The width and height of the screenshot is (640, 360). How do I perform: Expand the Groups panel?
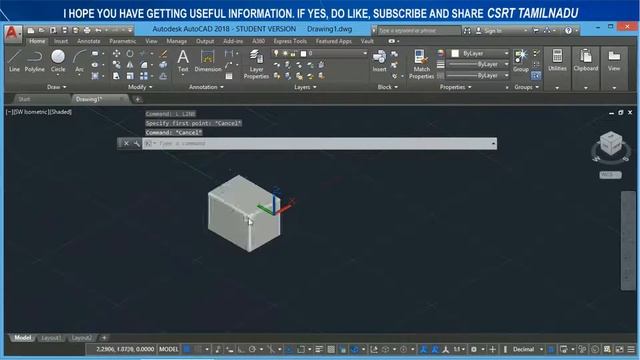(527, 87)
